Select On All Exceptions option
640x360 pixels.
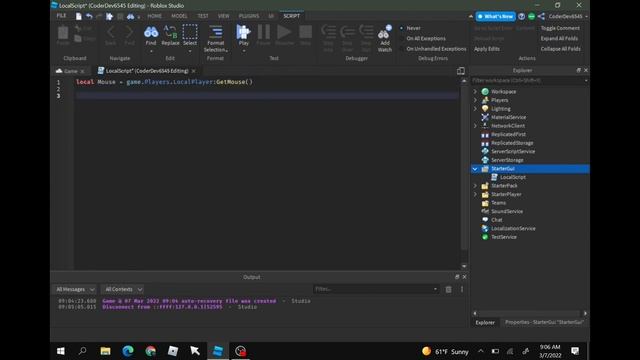[x=426, y=38]
